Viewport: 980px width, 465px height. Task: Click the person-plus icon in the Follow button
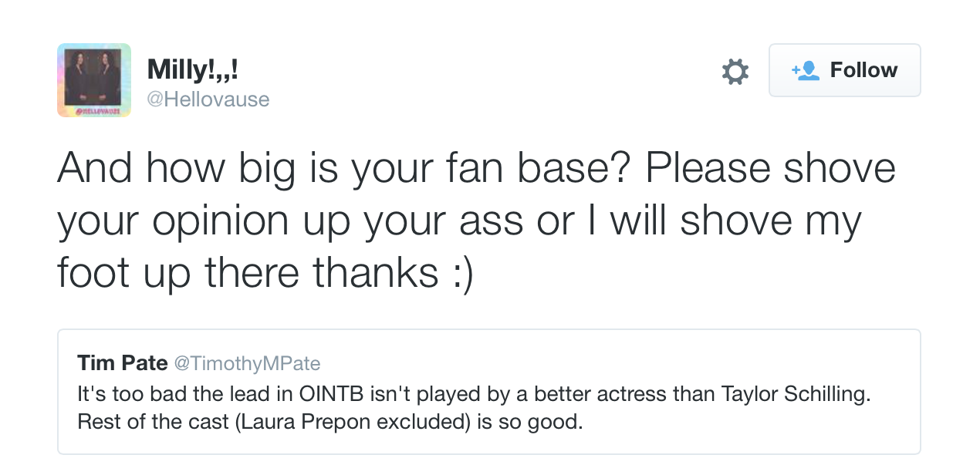point(805,70)
